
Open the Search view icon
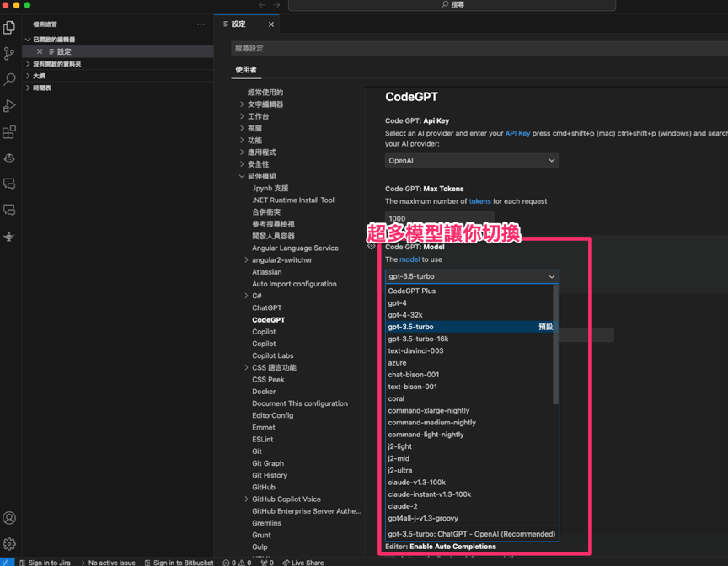pyautogui.click(x=9, y=79)
